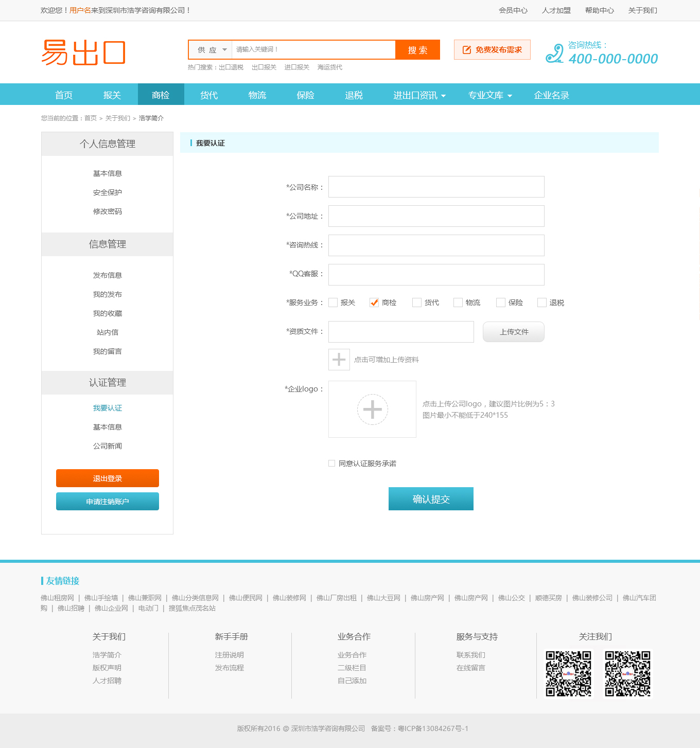
Task: Open sidebar 公司新闻 item
Action: point(108,446)
